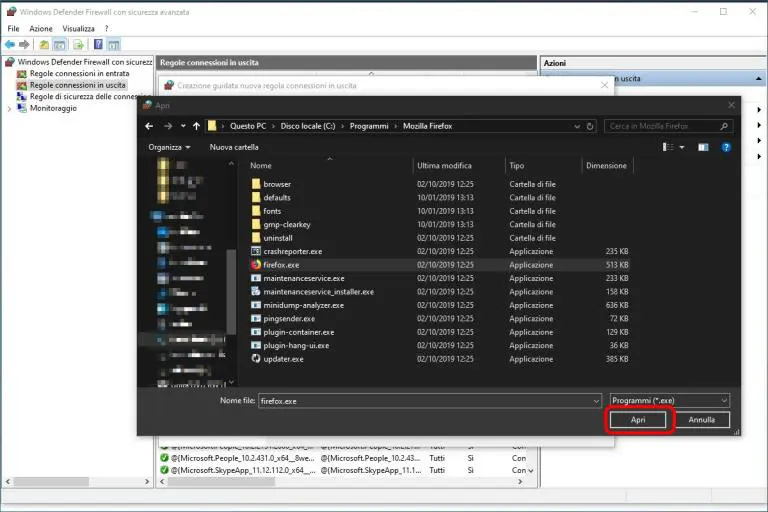Screen dimensions: 768x512
Task: Select plugin-container.exe file
Action: (299, 332)
